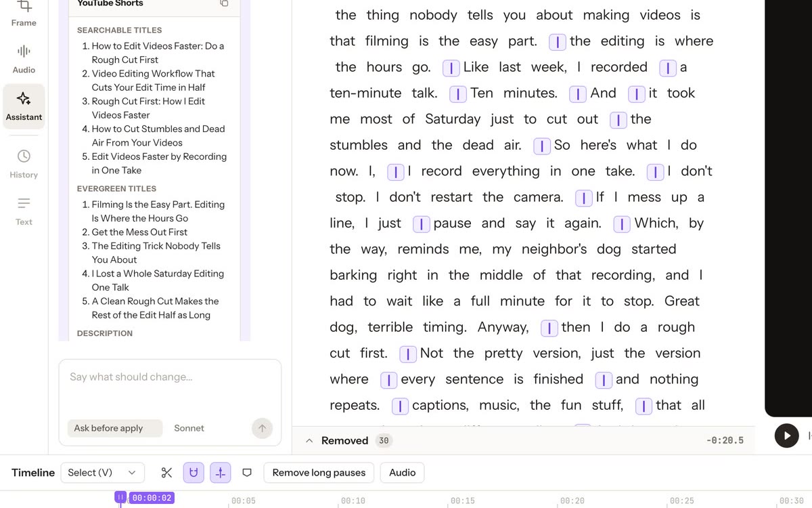Select title 'Edit Videos Faster by Recording in One Take'
Viewport: 812px width, 508px height.
click(x=159, y=163)
